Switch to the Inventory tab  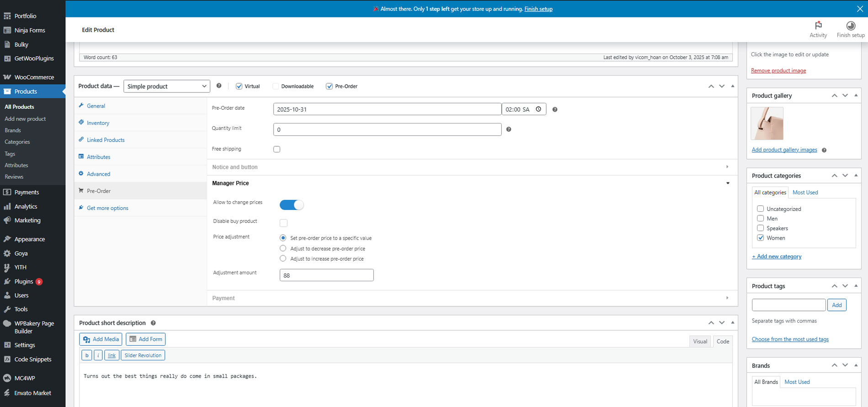[98, 123]
